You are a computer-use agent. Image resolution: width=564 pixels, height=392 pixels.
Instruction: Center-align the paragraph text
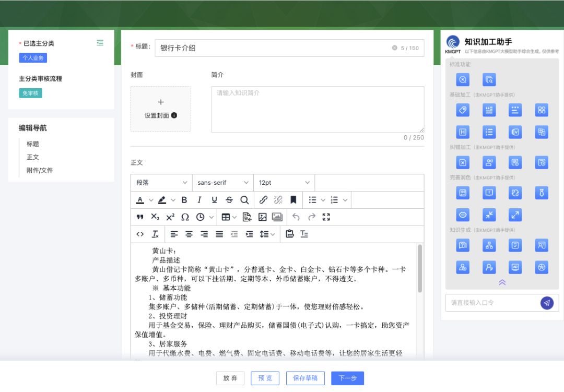click(x=189, y=234)
